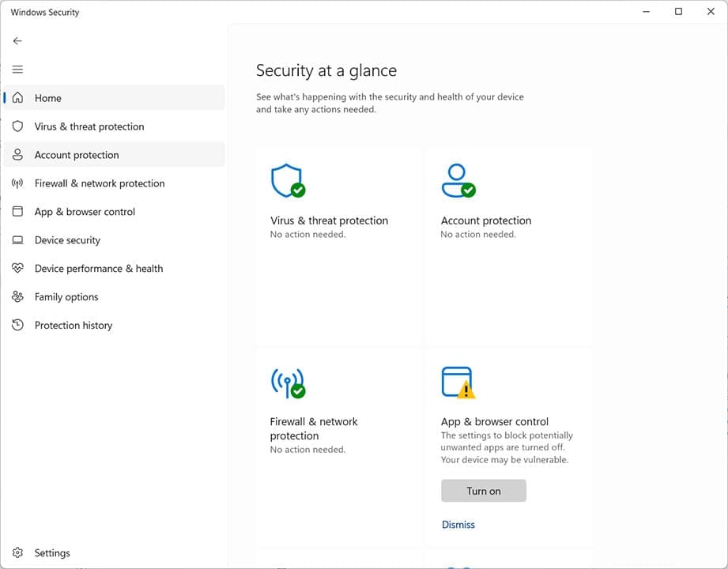Click 'No action needed.' under Account protection card
The width and height of the screenshot is (728, 569).
point(478,235)
